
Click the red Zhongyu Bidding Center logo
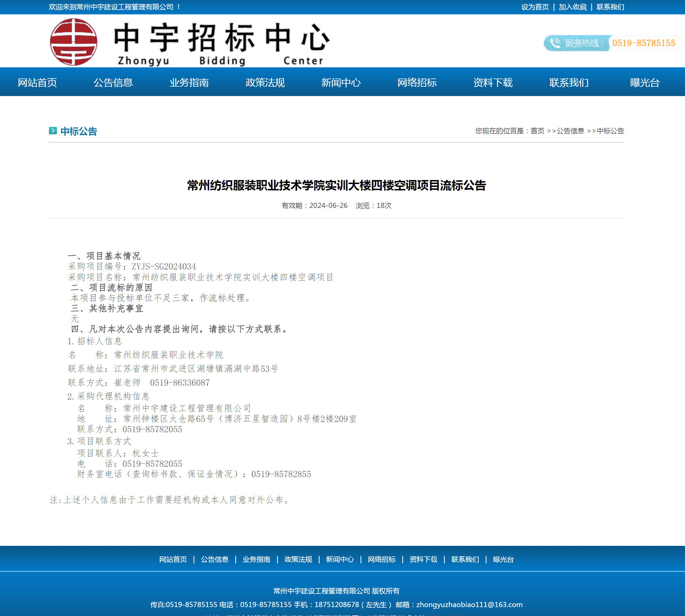(x=73, y=42)
